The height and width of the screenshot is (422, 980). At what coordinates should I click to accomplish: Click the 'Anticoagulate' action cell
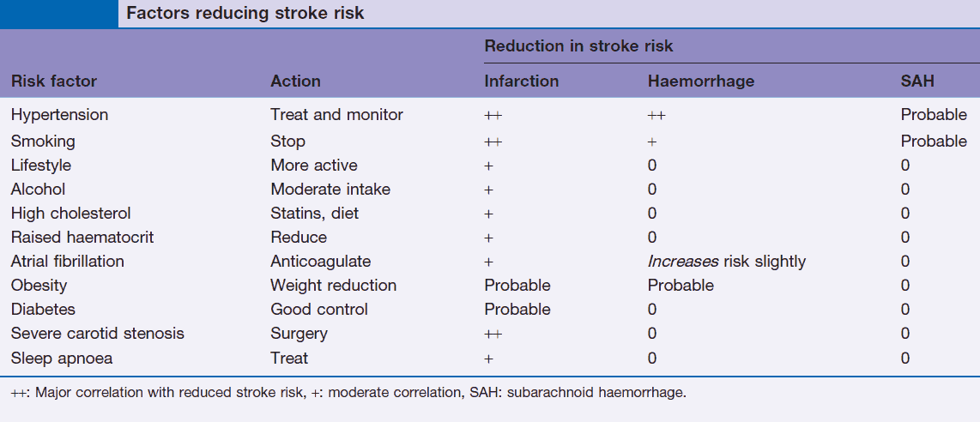point(321,261)
